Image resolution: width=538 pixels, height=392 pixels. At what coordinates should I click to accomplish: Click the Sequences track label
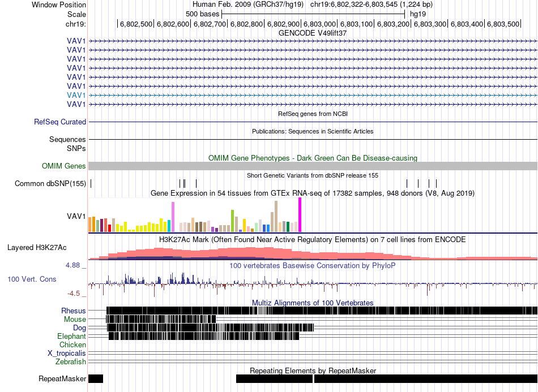[x=67, y=140]
